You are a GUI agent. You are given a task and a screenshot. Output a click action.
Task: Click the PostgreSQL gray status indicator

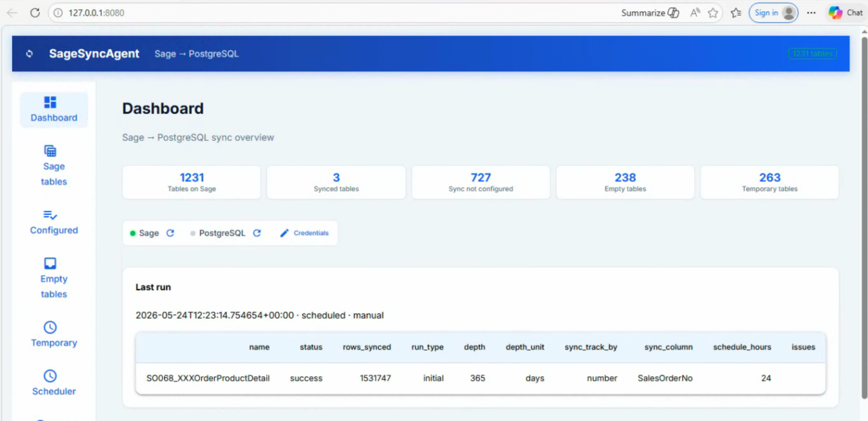[x=193, y=233]
